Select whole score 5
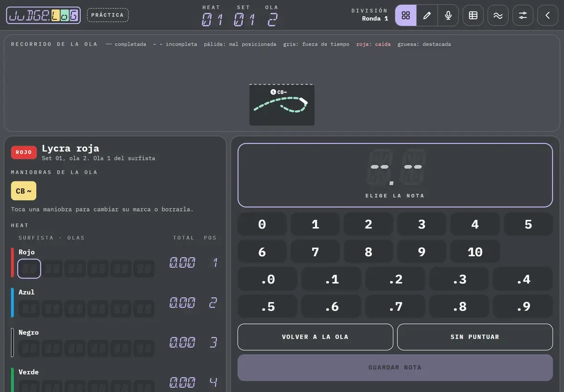This screenshot has width=564, height=392. [x=528, y=224]
